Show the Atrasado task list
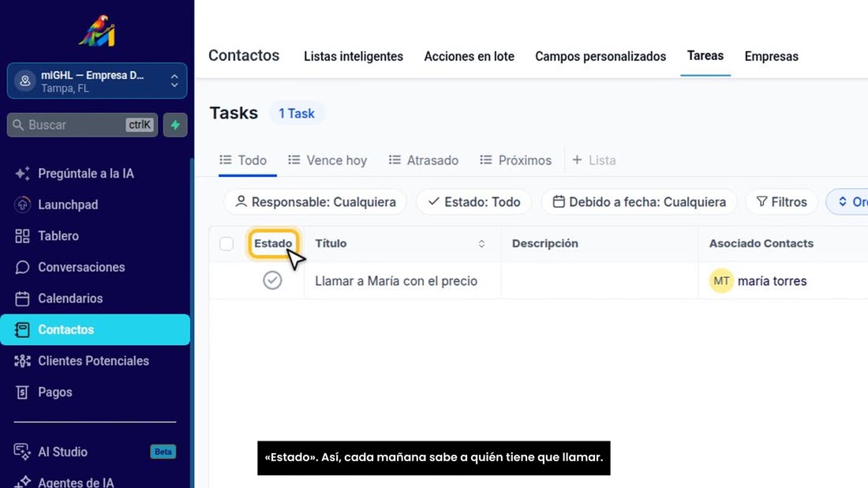 click(424, 160)
